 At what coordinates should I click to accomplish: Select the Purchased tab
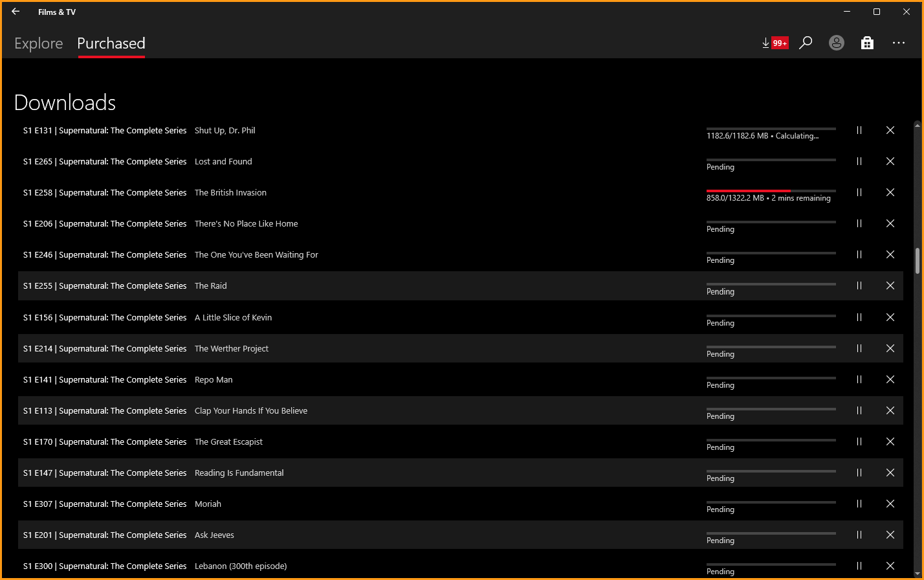click(x=111, y=43)
